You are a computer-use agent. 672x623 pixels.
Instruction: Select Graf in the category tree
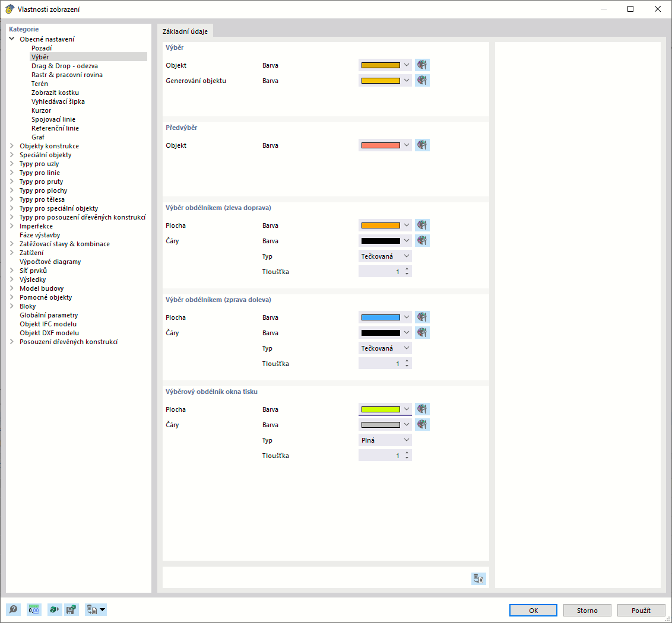(38, 137)
